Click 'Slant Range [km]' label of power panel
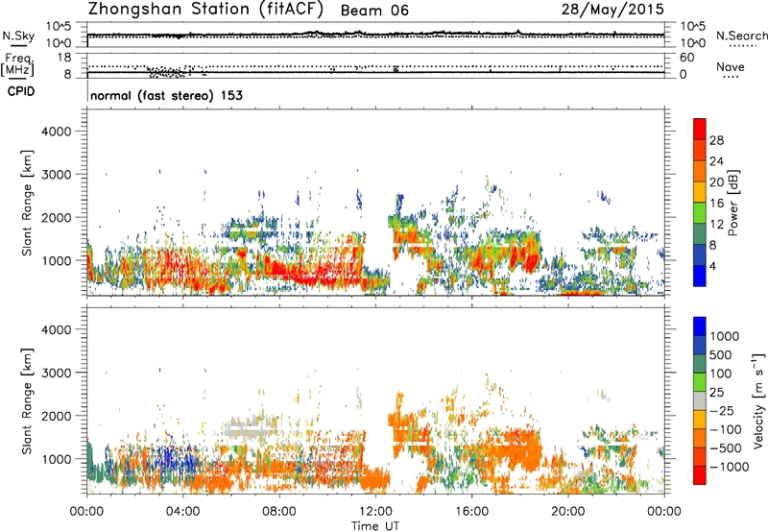 [27, 203]
